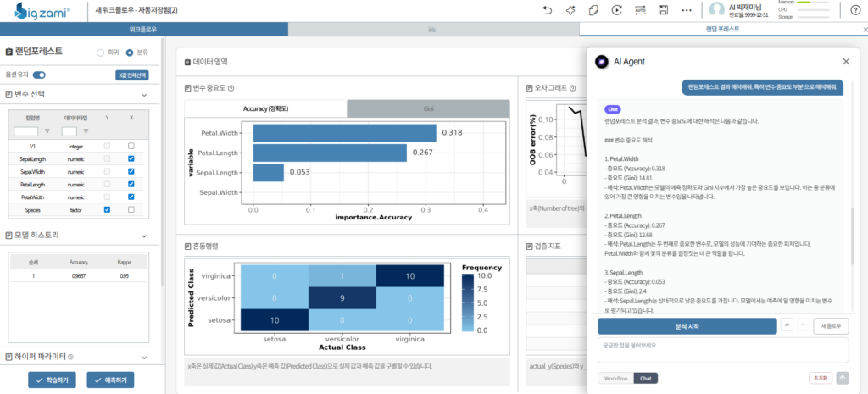
Task: Open the help question mark icon
Action: [854, 10]
